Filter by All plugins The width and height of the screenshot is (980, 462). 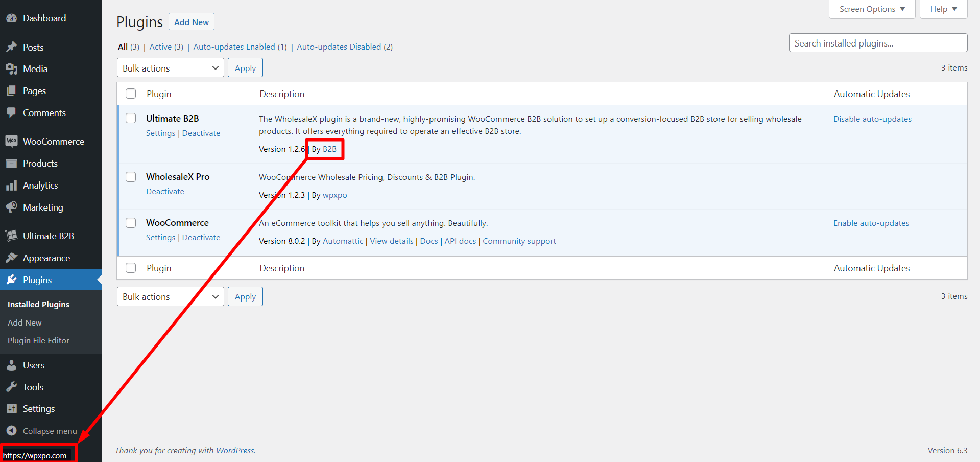point(123,47)
